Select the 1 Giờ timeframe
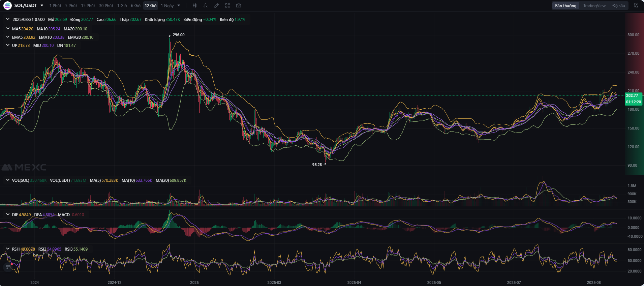644x286 pixels. pos(122,6)
